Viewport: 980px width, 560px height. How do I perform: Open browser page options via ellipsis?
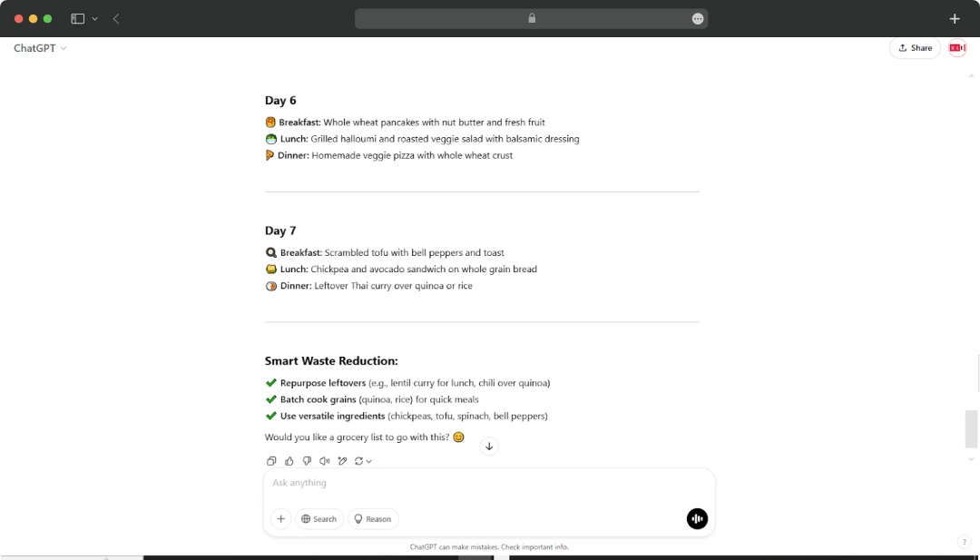tap(698, 17)
